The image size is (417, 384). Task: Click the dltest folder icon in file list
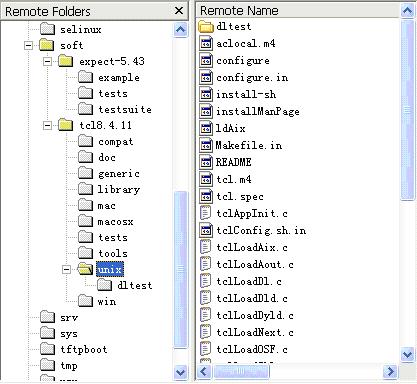[206, 26]
